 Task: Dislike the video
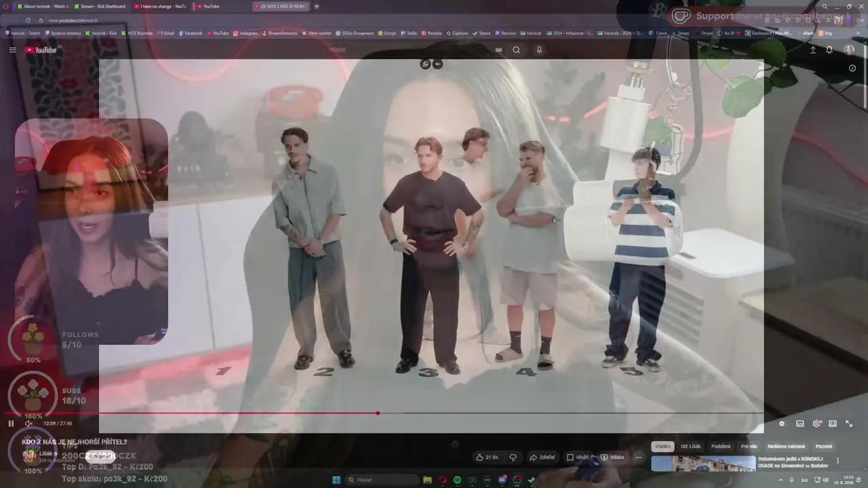click(x=513, y=457)
